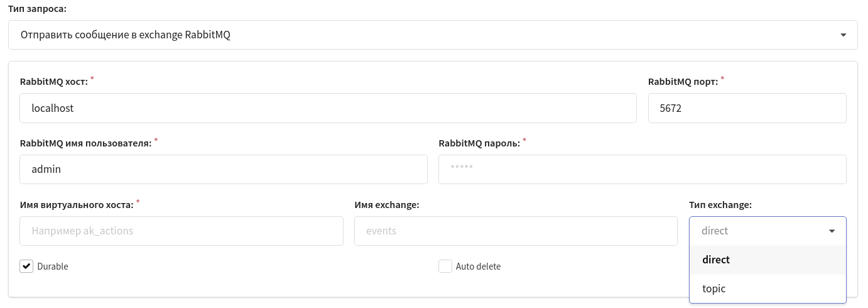Click the RabbitMQ пароль: label
Screen dimensions: 868x308
[x=479, y=143]
